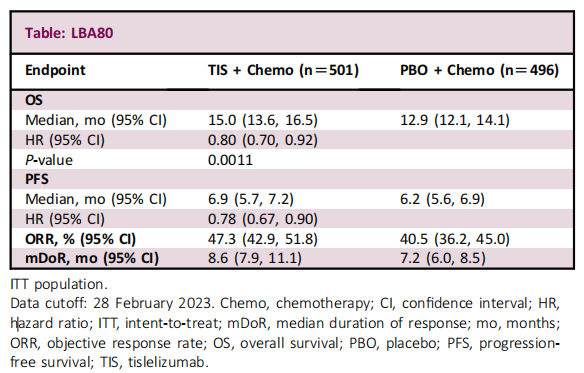Click the PFS section row label

(x=37, y=179)
